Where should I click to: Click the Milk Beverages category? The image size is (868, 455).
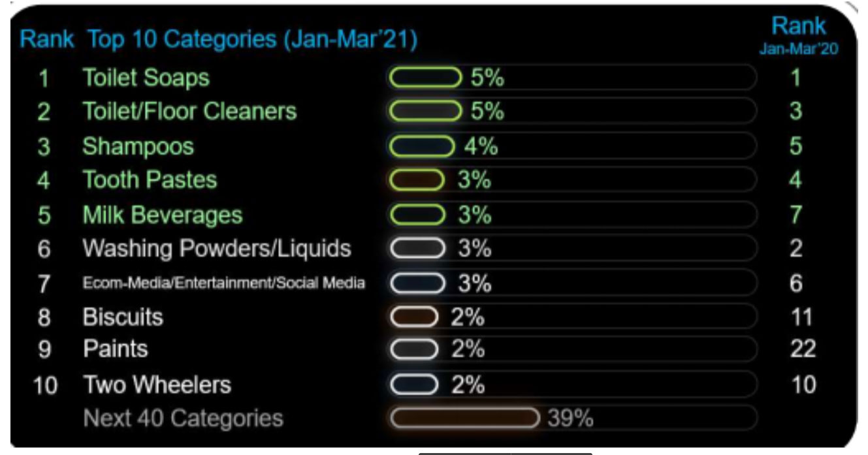point(162,215)
